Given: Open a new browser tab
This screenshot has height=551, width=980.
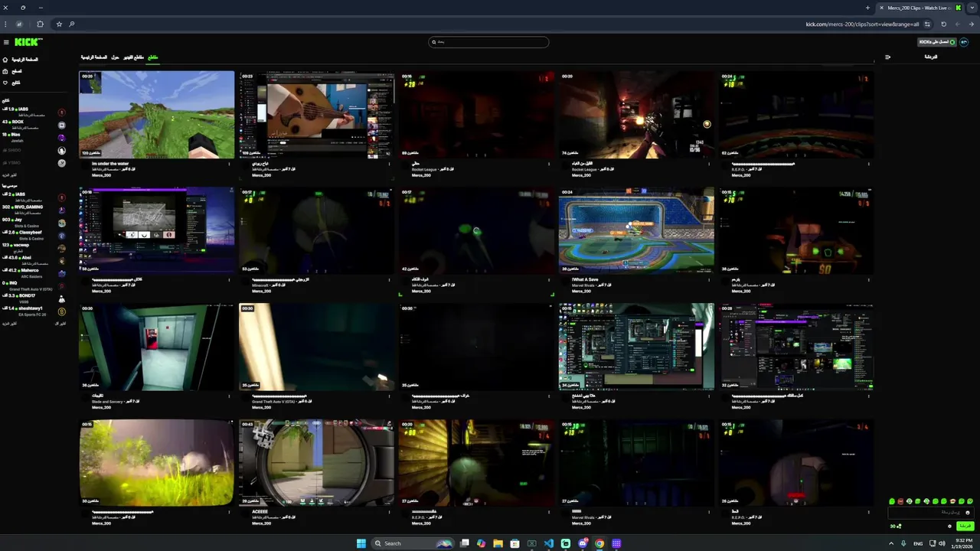Looking at the screenshot, I should [x=867, y=8].
